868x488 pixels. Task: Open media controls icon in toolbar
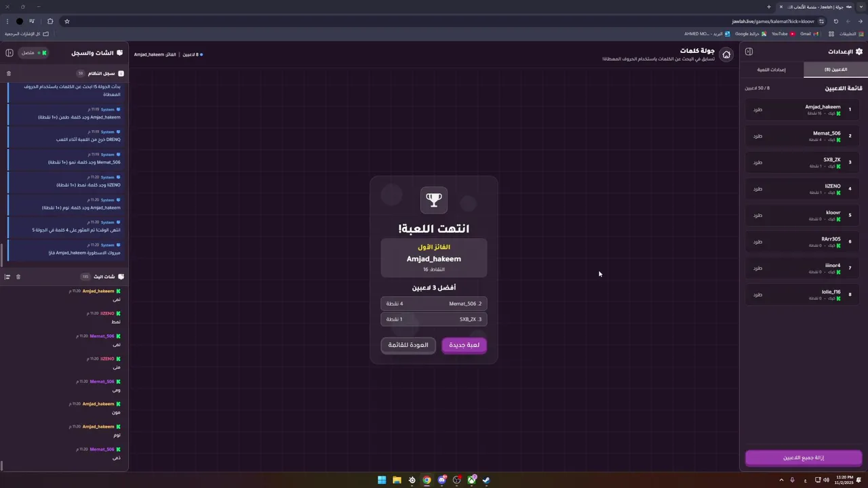32,21
